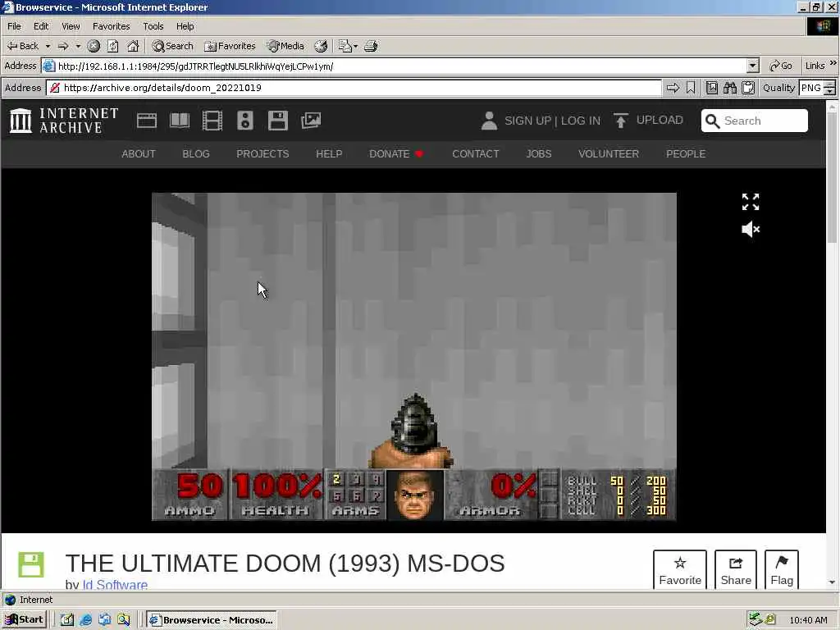This screenshot has width=840, height=630.
Task: Click SIGN UP link
Action: 527,121
